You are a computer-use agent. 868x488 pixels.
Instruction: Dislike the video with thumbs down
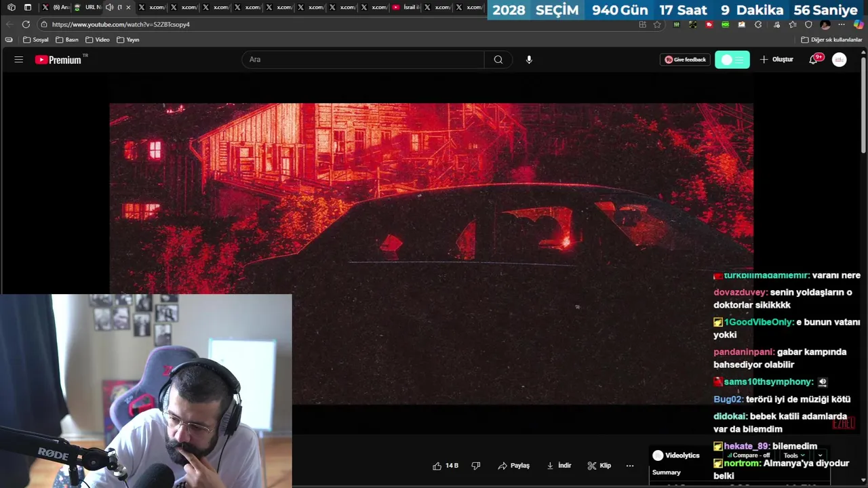(476, 466)
